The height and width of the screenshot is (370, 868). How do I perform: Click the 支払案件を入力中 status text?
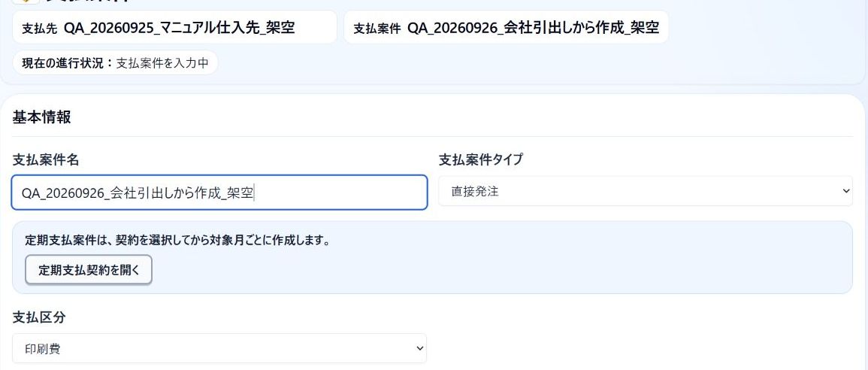pyautogui.click(x=162, y=63)
